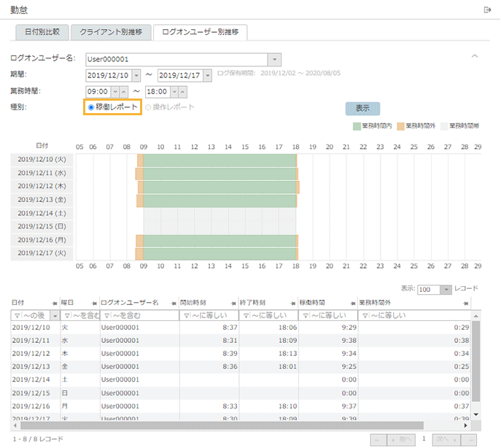The width and height of the screenshot is (501, 448).
Task: Click the pin icon on 曜日 column header
Action: pos(94,303)
